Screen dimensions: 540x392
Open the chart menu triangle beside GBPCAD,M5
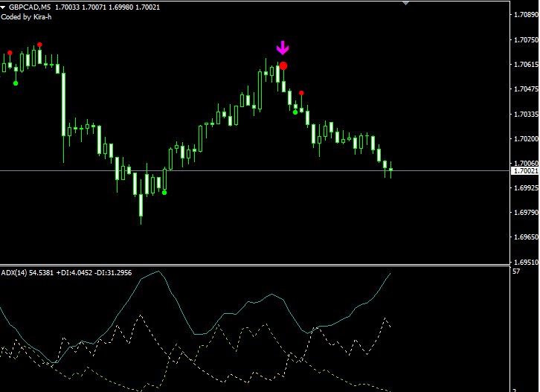[3, 7]
